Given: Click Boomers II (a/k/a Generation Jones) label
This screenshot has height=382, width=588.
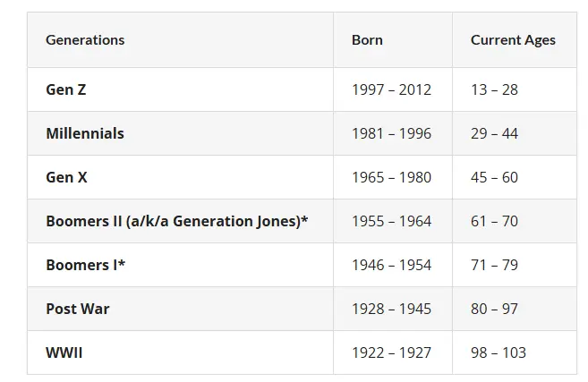Looking at the screenshot, I should (x=176, y=221).
